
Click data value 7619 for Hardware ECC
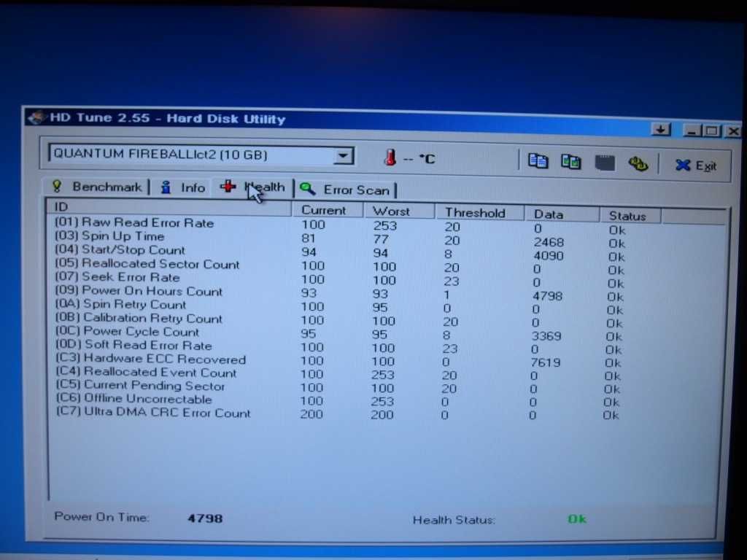tap(546, 363)
